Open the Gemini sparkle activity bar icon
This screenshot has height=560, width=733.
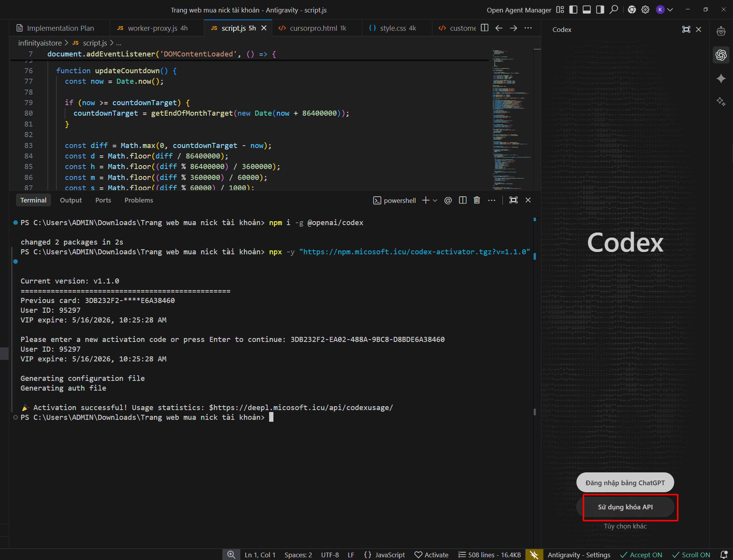pyautogui.click(x=721, y=79)
